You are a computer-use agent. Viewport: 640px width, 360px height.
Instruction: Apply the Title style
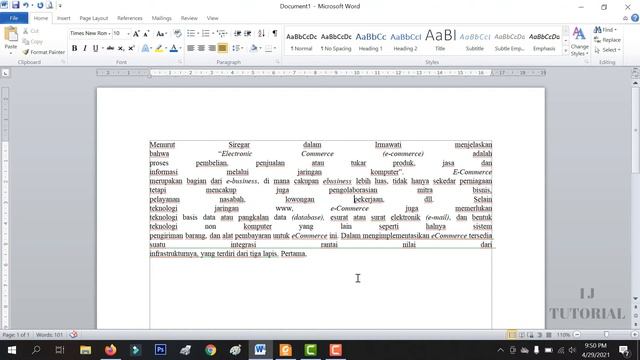440,42
